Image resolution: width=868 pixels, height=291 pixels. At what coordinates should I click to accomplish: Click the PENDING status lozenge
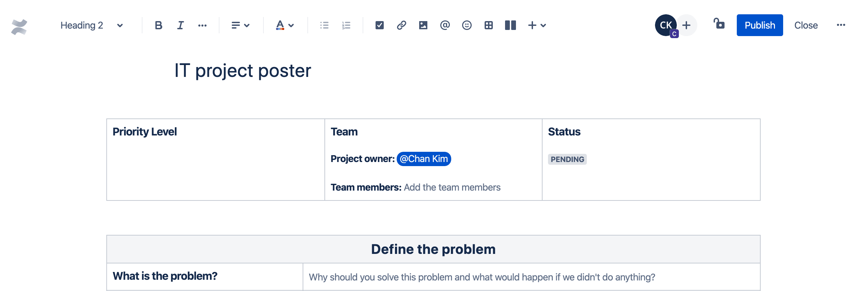(567, 159)
